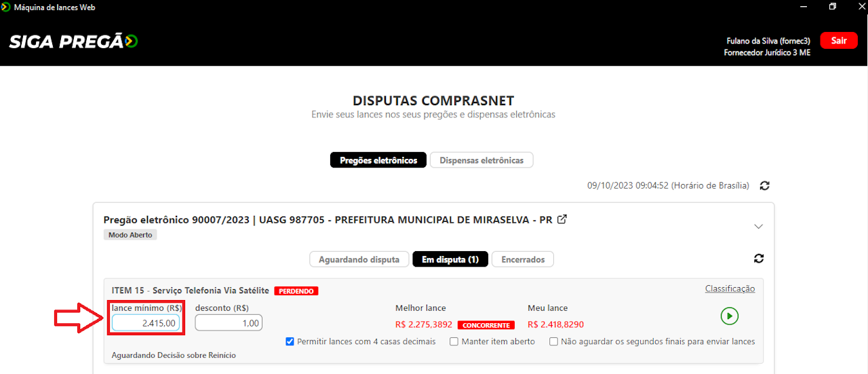The width and height of the screenshot is (868, 374).
Task: Click the Máquina de lances Web title icon
Action: coord(6,7)
